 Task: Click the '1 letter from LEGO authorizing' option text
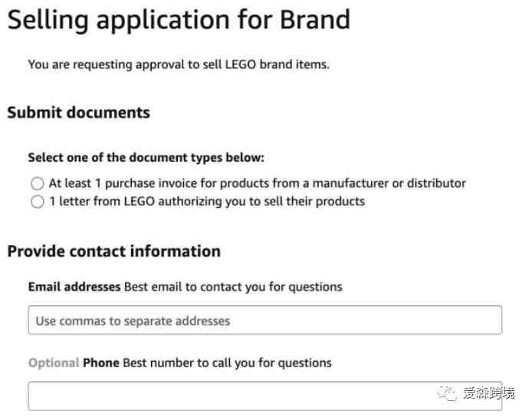tap(207, 201)
